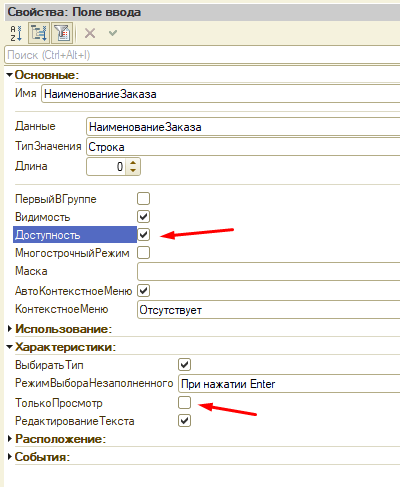Image resolution: width=400 pixels, height=487 pixels.
Task: Decrease Длина value with down arrow
Action: (133, 170)
